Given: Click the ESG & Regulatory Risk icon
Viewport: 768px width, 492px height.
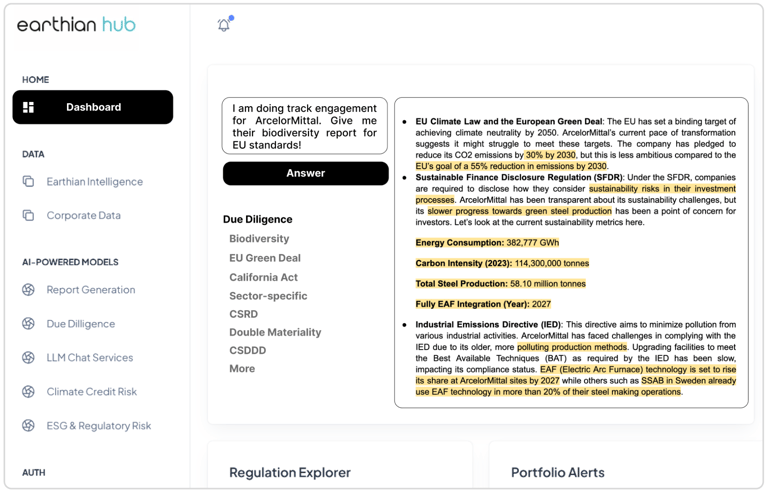Looking at the screenshot, I should tap(28, 425).
